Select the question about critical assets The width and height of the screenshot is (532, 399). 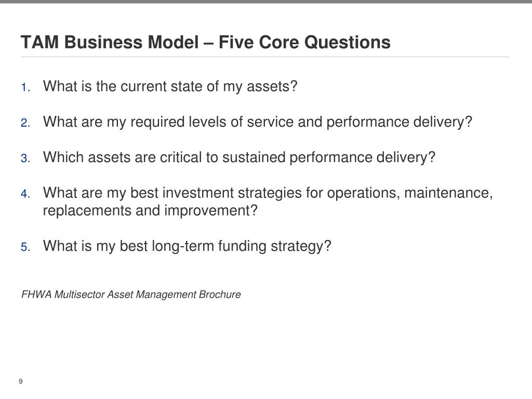[239, 157]
